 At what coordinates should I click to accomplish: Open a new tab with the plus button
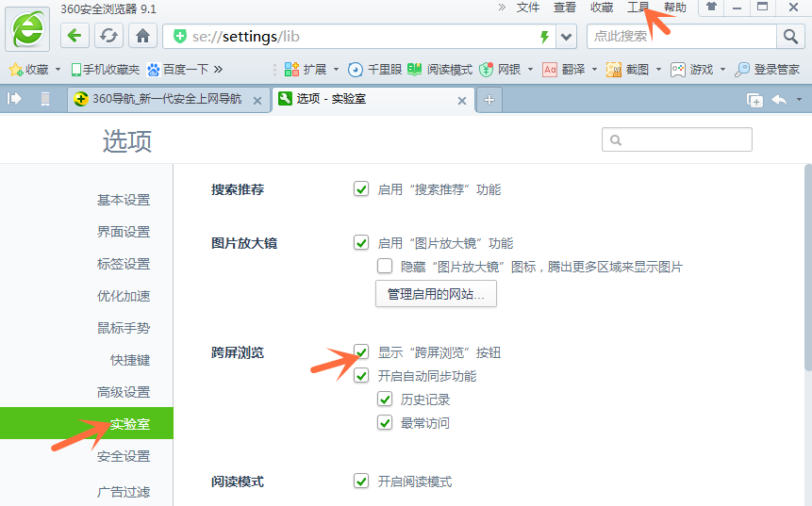(x=489, y=100)
